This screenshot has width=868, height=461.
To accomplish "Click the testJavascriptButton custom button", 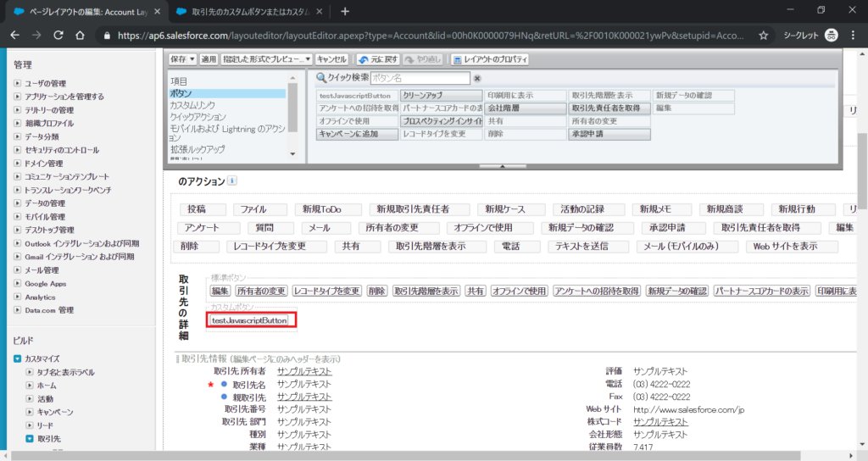I will pyautogui.click(x=249, y=320).
